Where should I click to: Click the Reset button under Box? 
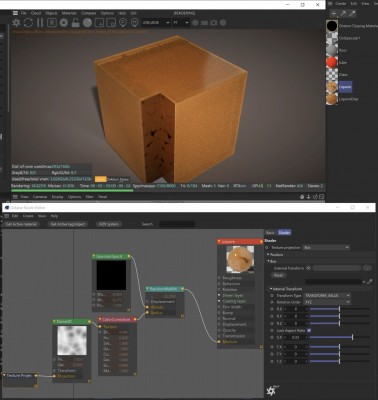coord(278,275)
